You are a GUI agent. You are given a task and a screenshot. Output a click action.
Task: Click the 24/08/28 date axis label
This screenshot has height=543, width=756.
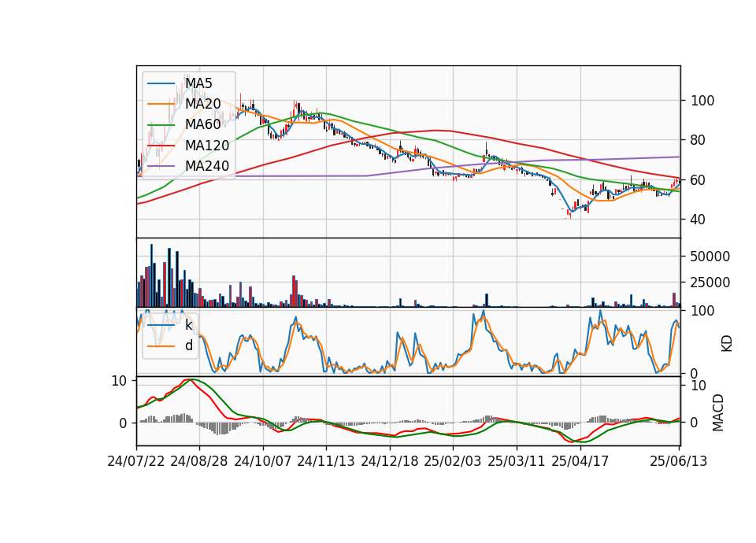coord(199,461)
